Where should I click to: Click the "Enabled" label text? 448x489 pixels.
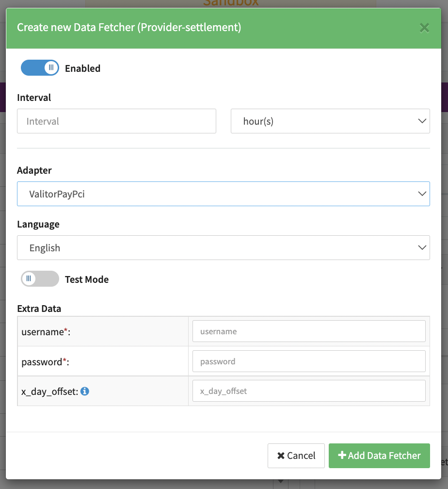[83, 68]
